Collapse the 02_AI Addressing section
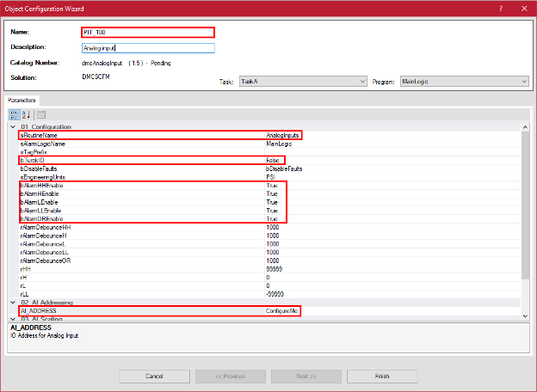 (13, 303)
